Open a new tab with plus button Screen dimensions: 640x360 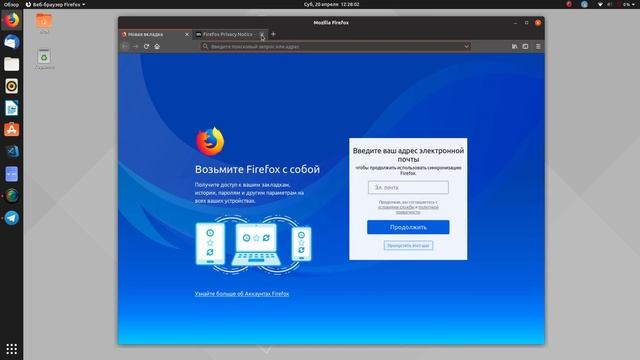pyautogui.click(x=273, y=34)
